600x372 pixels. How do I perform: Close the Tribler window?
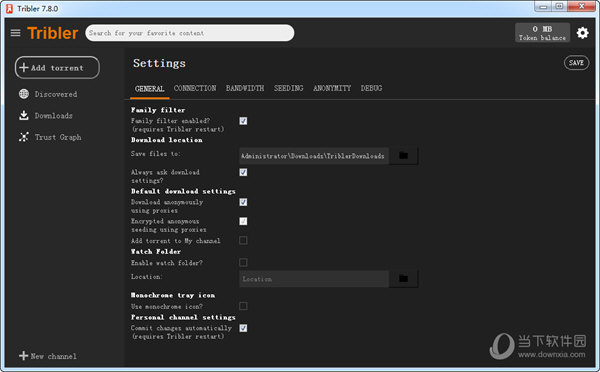(x=582, y=7)
